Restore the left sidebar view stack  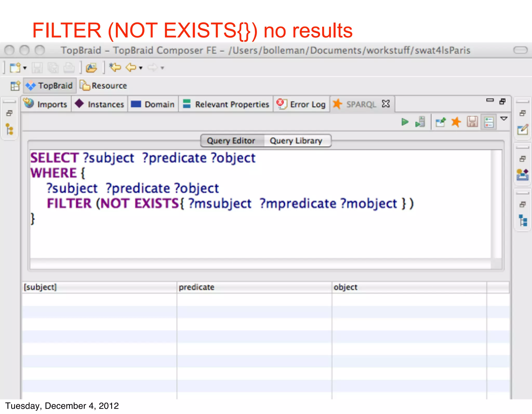coord(10,113)
